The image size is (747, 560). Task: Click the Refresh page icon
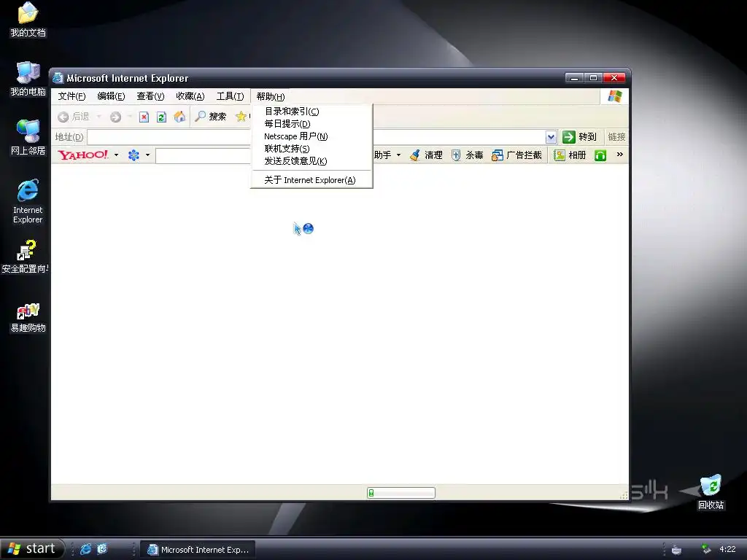[x=161, y=117]
